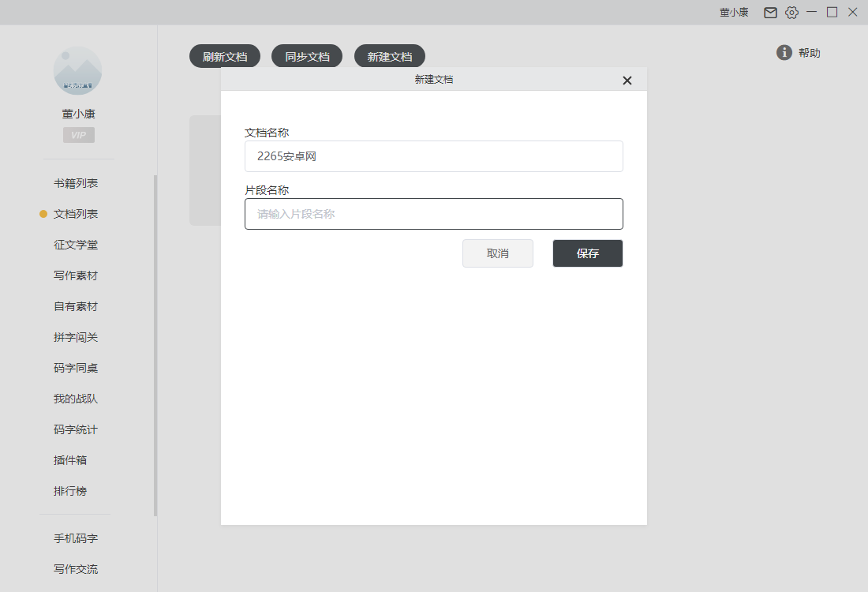This screenshot has width=868, height=592.
Task: Click the 片段名称 input field
Action: 433,213
